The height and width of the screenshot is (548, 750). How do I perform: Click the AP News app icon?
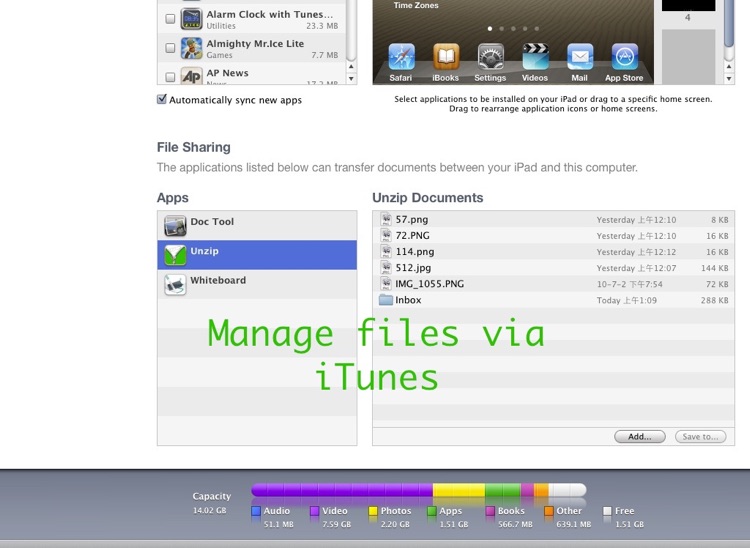[x=191, y=76]
